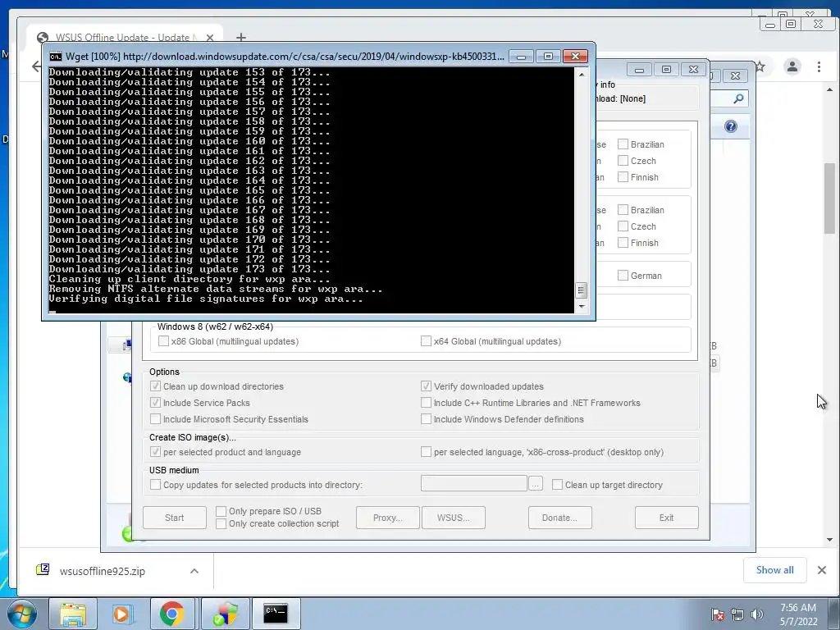Screen dimensions: 840x630
Task: Toggle ISO per selected product and language
Action: [155, 452]
